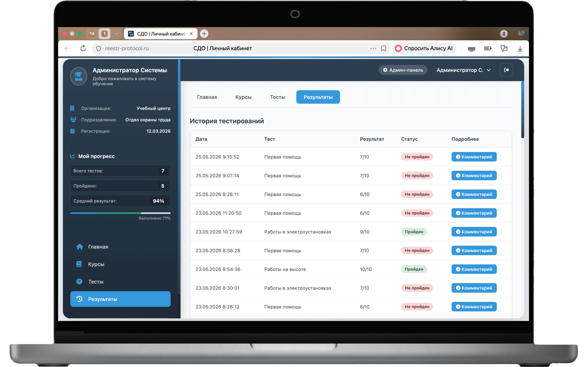
Task: Bookmark this page using the bookmark icon
Action: click(x=383, y=48)
